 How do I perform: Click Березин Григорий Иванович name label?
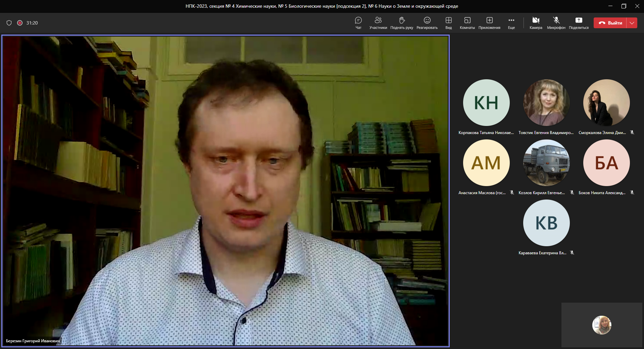pyautogui.click(x=33, y=341)
